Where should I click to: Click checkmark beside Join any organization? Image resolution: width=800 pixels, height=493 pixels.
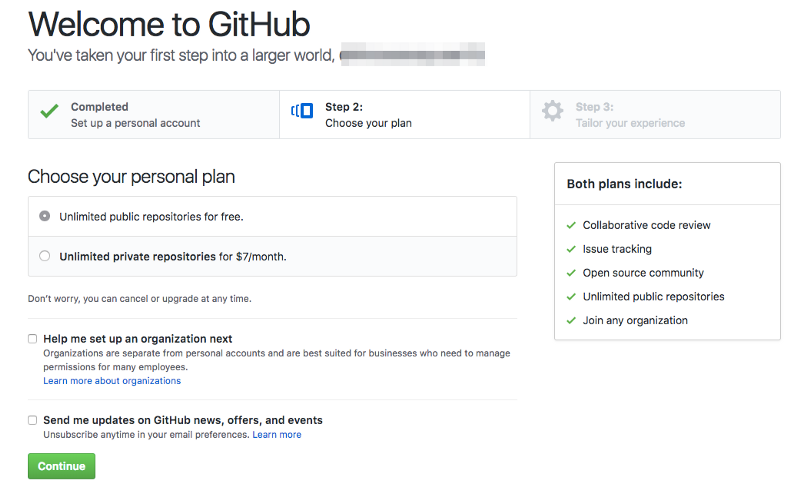coord(571,321)
